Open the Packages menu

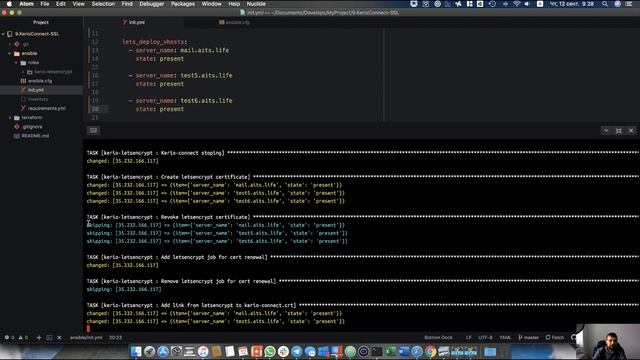pos(182,4)
